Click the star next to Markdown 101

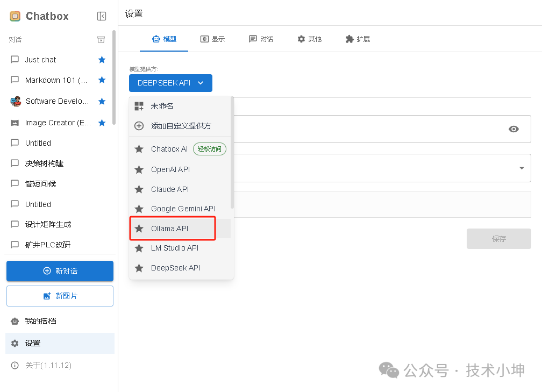tap(102, 80)
